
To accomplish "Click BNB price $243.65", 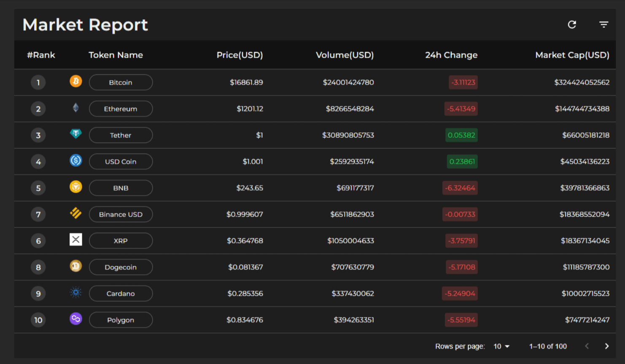I will point(250,188).
